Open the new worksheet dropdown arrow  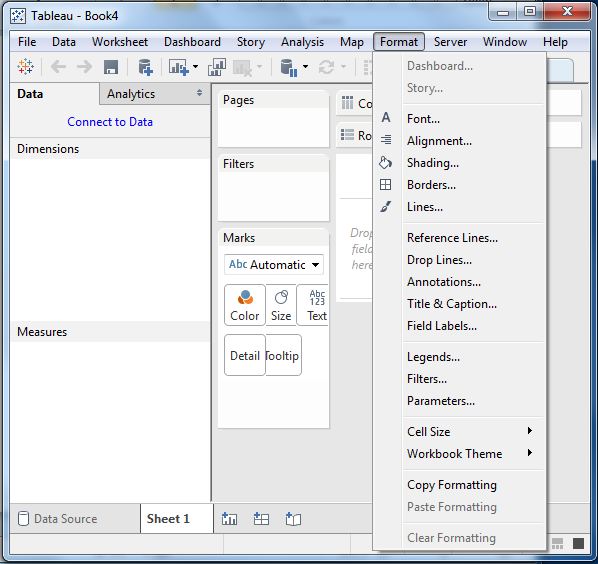coord(195,67)
